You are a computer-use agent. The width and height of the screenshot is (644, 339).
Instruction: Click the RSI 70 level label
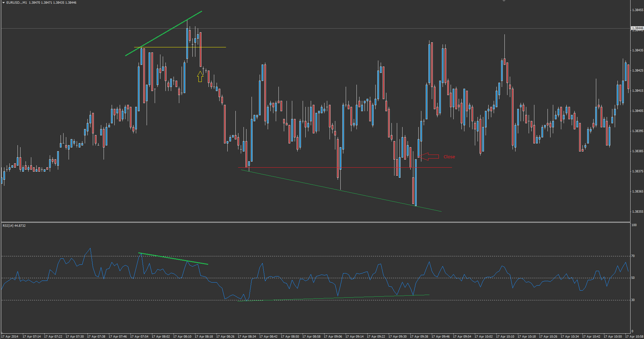click(633, 256)
